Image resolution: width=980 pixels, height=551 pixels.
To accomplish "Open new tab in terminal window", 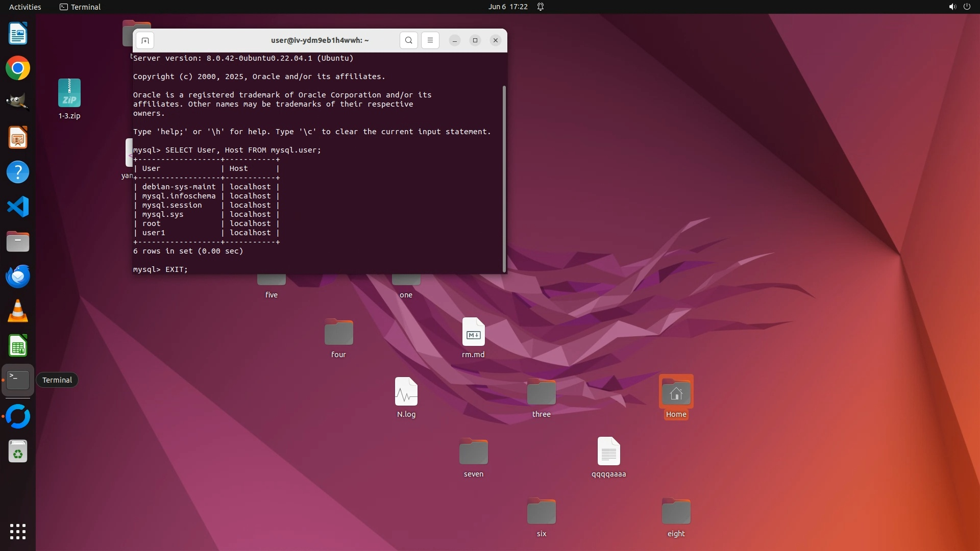I will click(x=145, y=40).
